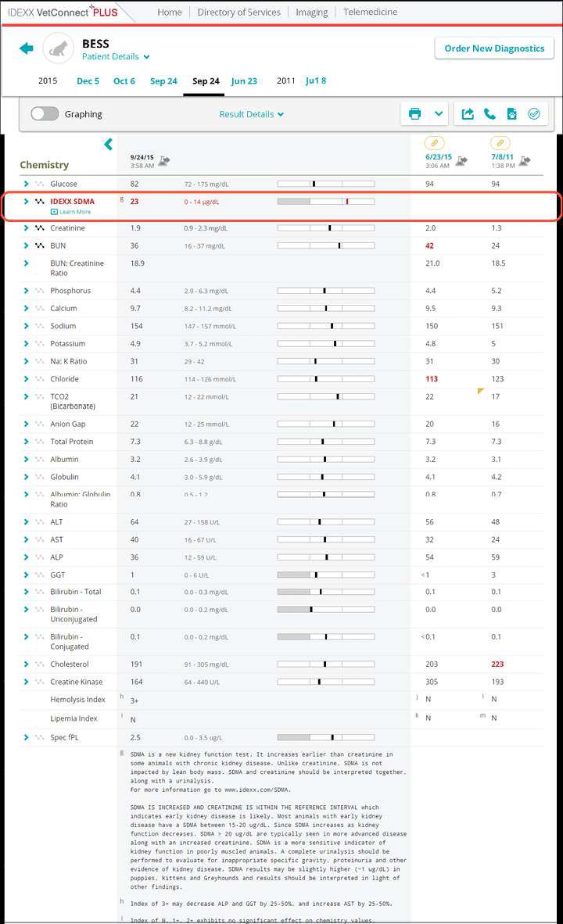Click the Learn More link under SDMA
This screenshot has height=924, width=563.
[x=70, y=212]
